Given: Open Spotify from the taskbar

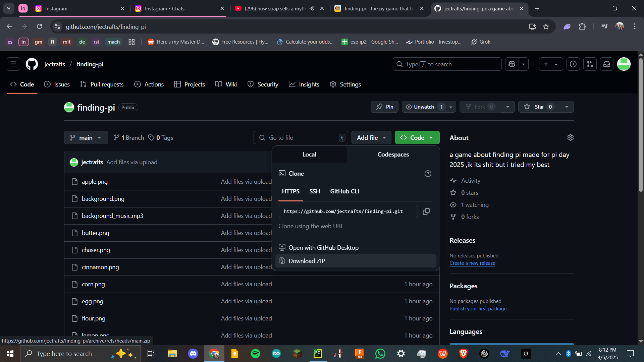Looking at the screenshot, I should (256, 354).
